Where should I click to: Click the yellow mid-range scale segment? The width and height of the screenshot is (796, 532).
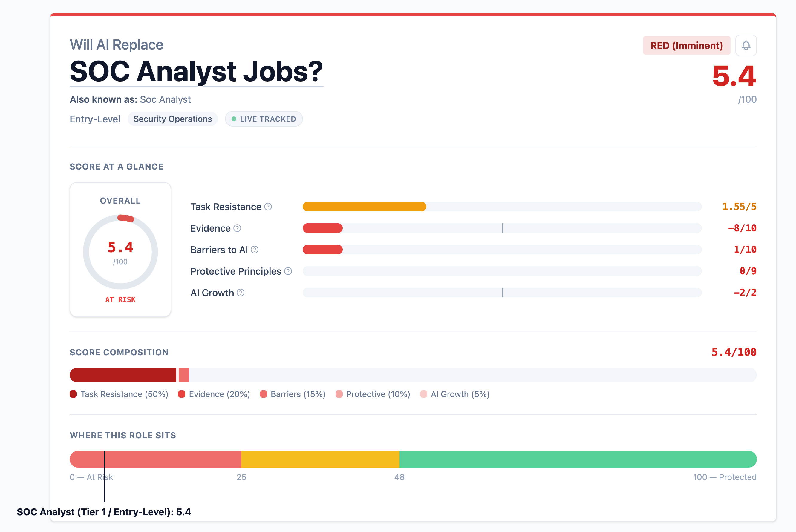(320, 459)
